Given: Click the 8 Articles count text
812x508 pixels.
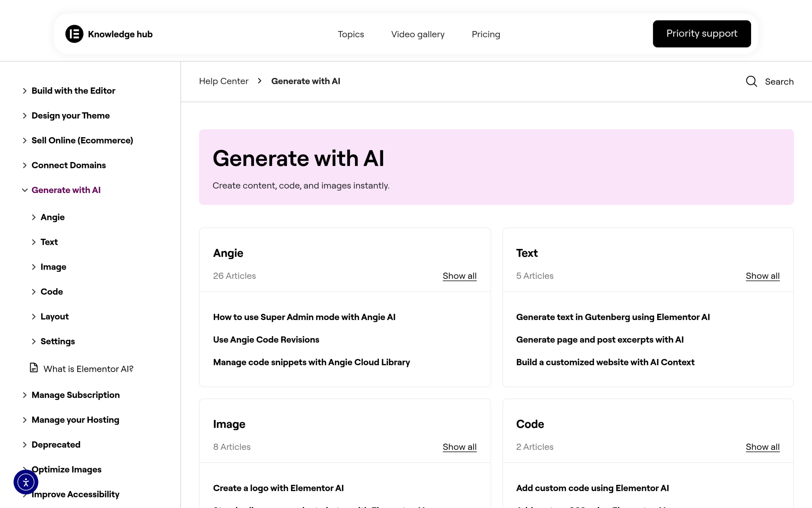Looking at the screenshot, I should (232, 447).
